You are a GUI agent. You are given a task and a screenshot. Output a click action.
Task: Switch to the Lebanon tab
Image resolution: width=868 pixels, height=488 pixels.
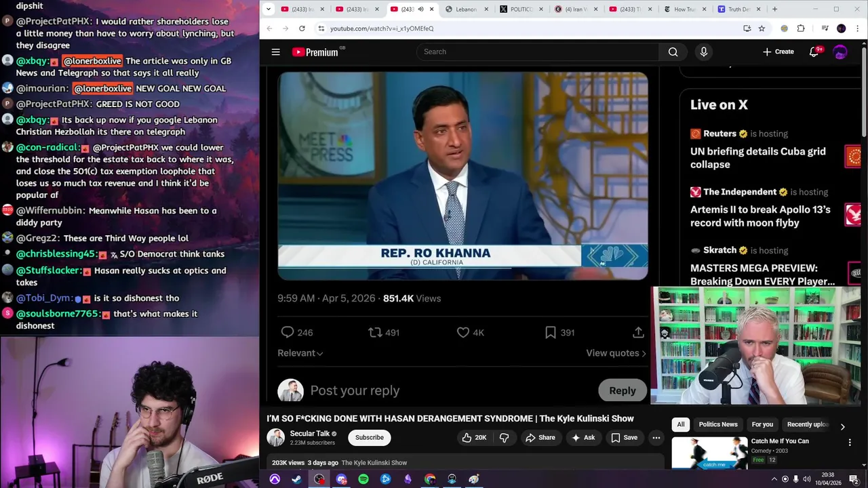[x=466, y=9]
